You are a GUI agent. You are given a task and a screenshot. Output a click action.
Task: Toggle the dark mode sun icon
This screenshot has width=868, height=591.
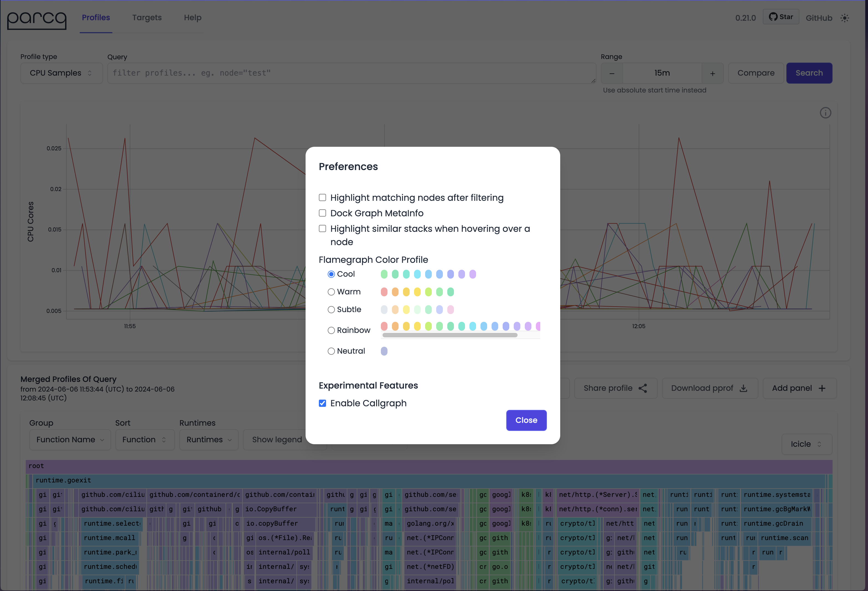[845, 18]
